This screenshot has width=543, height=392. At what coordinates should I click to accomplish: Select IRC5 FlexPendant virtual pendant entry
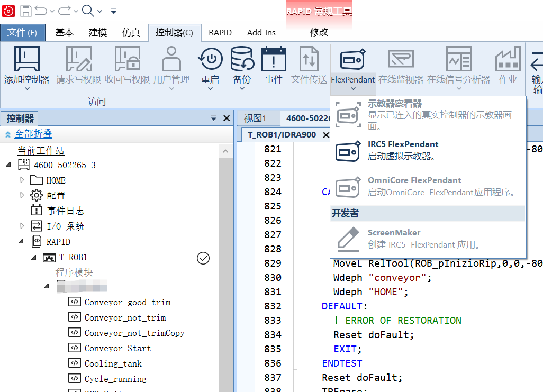coord(428,151)
